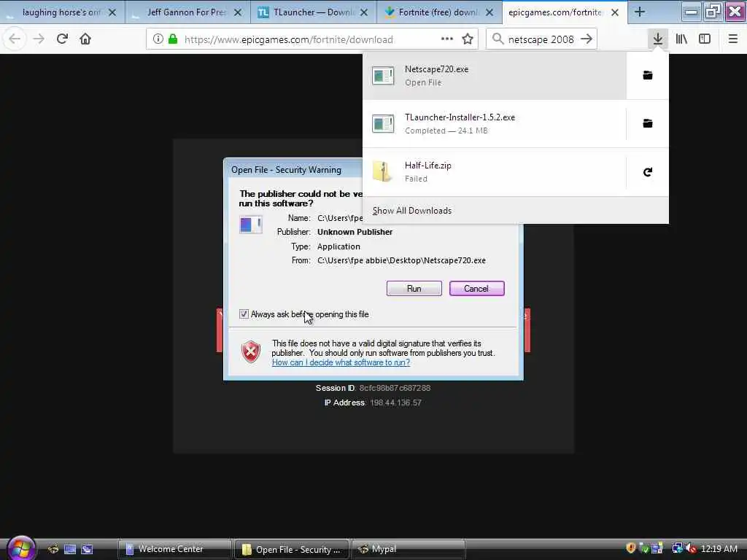Screen dimensions: 747x560
Task: Switch to the TLauncher Download tab
Action: click(312, 12)
